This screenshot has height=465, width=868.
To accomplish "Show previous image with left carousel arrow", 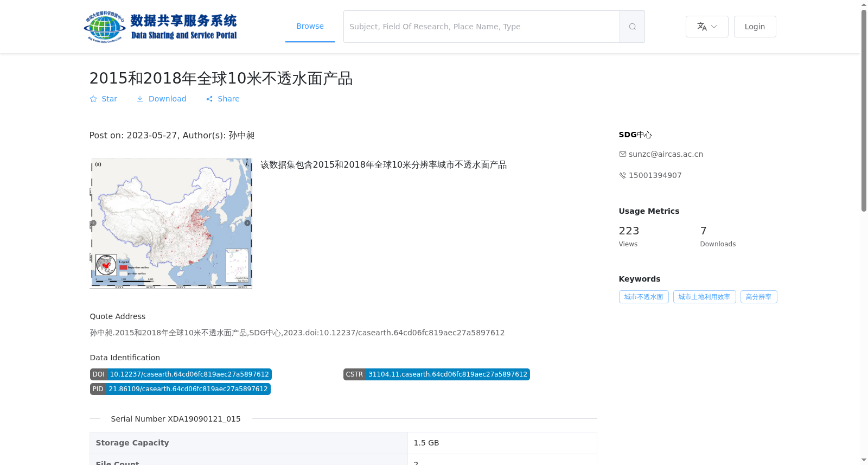I will tap(93, 223).
